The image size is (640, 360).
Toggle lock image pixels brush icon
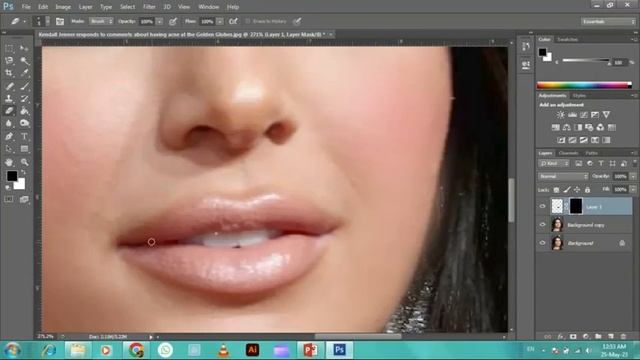coord(567,190)
